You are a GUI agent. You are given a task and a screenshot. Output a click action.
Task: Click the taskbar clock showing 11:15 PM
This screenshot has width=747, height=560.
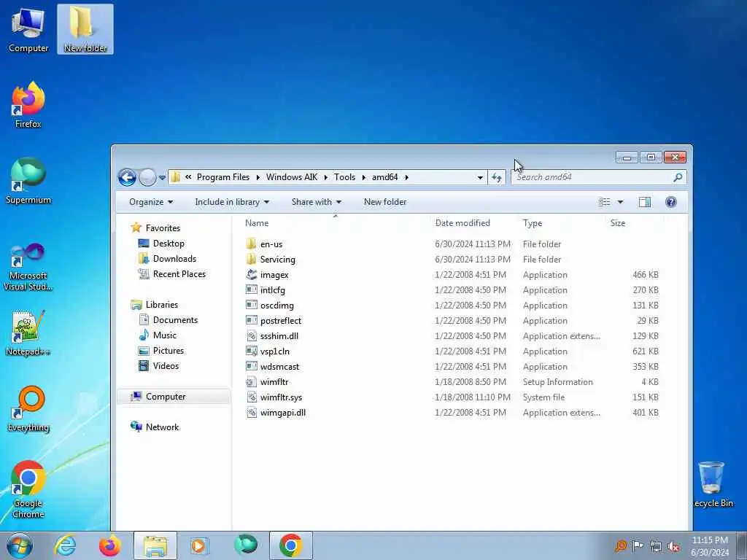[710, 545]
